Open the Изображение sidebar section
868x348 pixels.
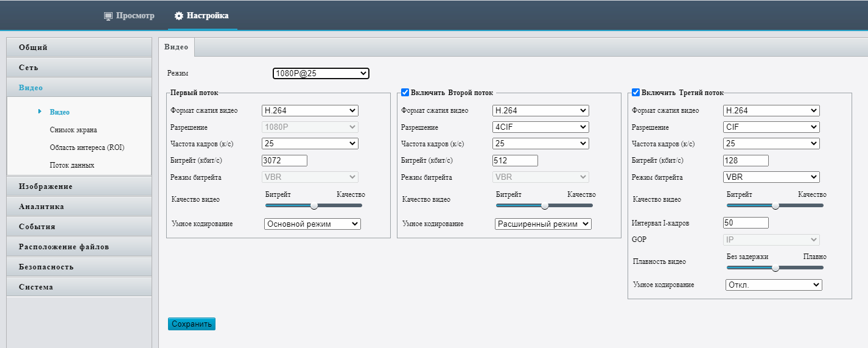coord(79,186)
